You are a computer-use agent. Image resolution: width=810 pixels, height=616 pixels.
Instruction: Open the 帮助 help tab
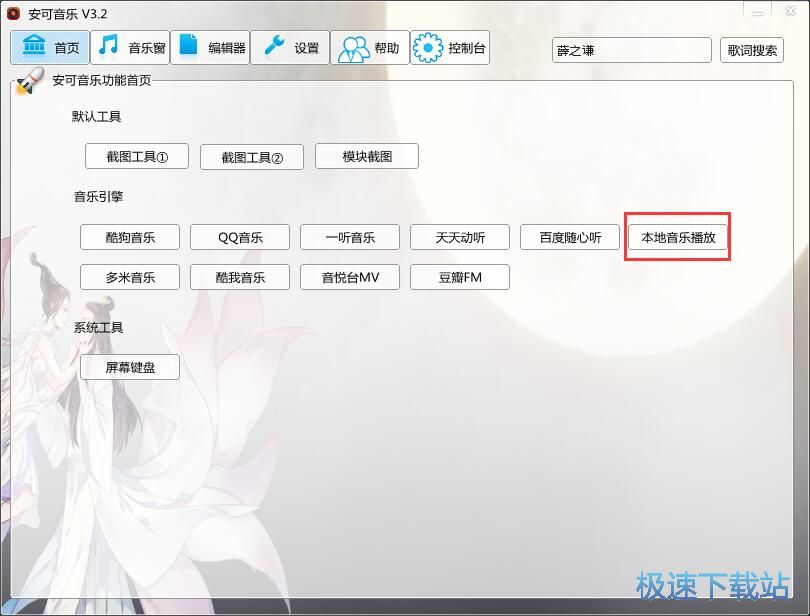370,48
